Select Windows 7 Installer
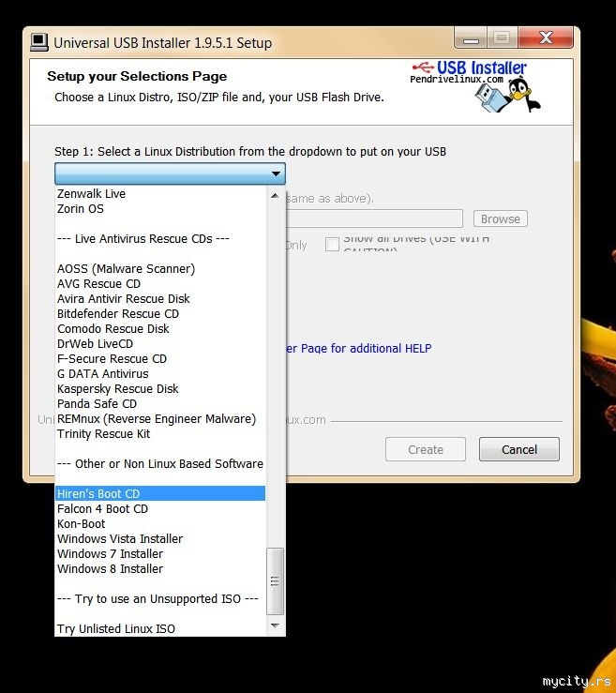The height and width of the screenshot is (693, 616). coord(160,554)
